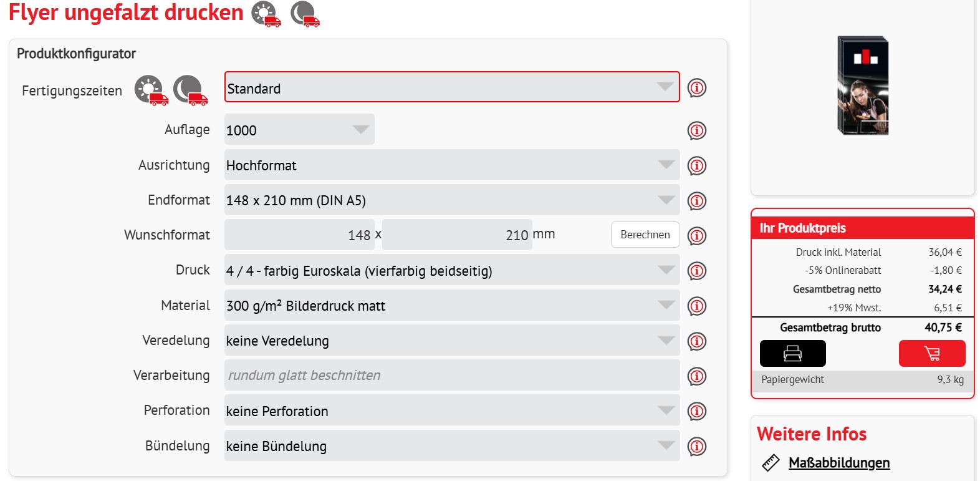
Task: Click the Wunschformat height field showing 210
Action: tap(457, 235)
